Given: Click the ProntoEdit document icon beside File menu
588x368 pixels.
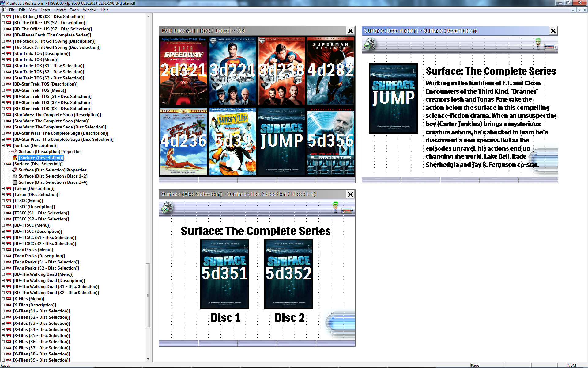Looking at the screenshot, I should [4, 10].
